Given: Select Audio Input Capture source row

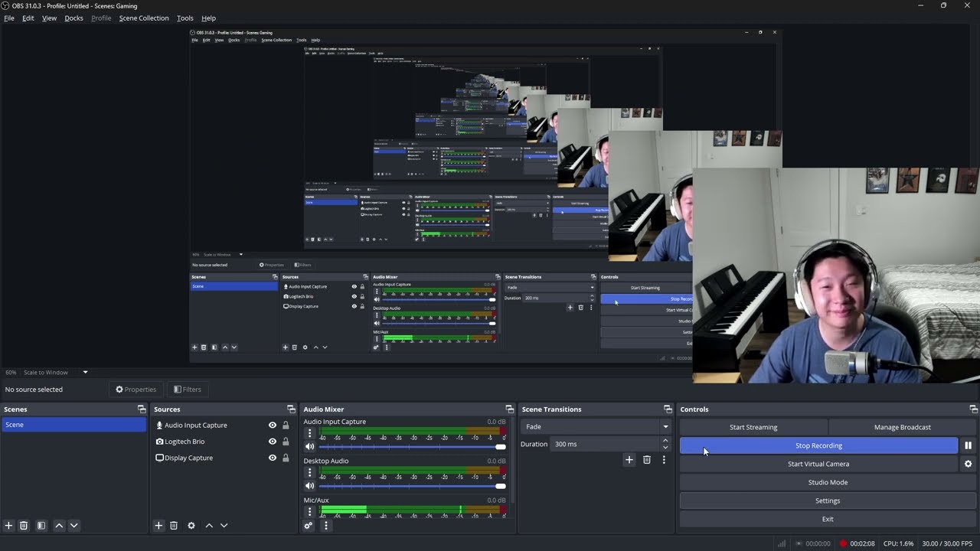Looking at the screenshot, I should point(224,425).
